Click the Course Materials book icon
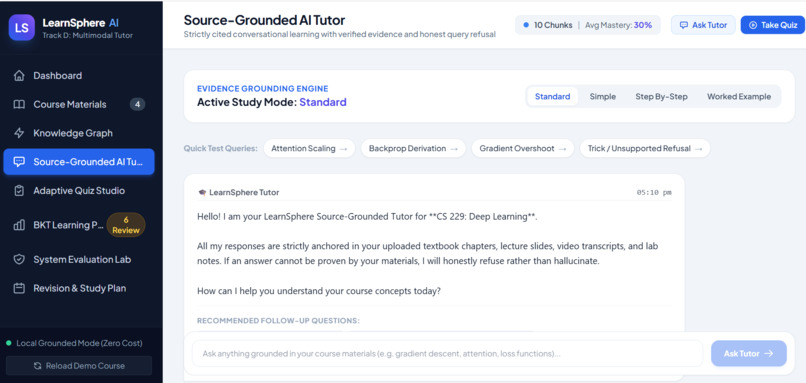This screenshot has width=806, height=383. pos(19,104)
